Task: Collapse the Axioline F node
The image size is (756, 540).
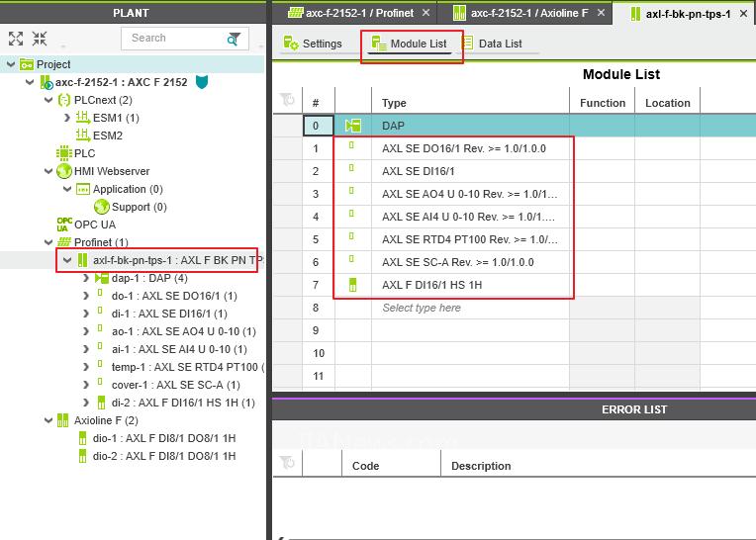Action: [x=48, y=420]
